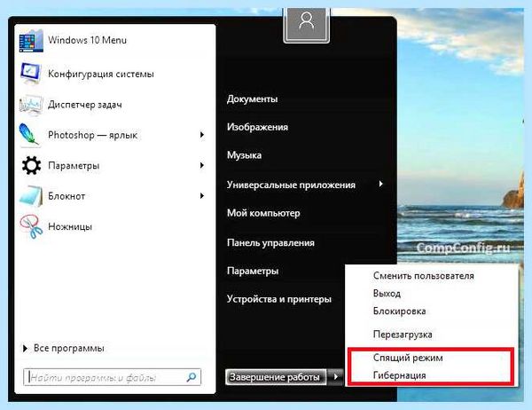Image resolution: width=532 pixels, height=410 pixels.
Task: Open Task Manager icon
Action: click(31, 105)
